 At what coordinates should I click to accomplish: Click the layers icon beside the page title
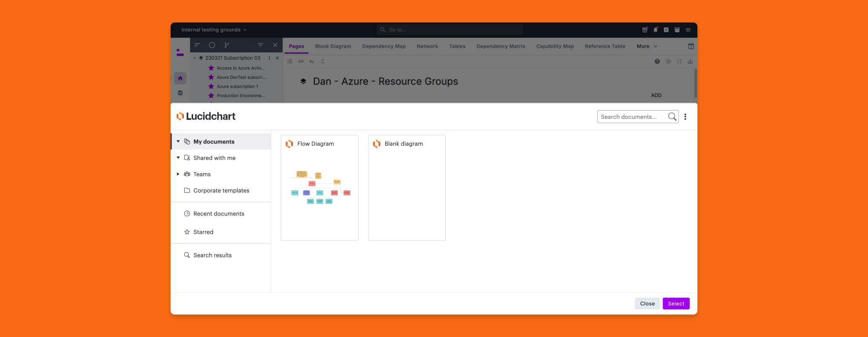(303, 81)
